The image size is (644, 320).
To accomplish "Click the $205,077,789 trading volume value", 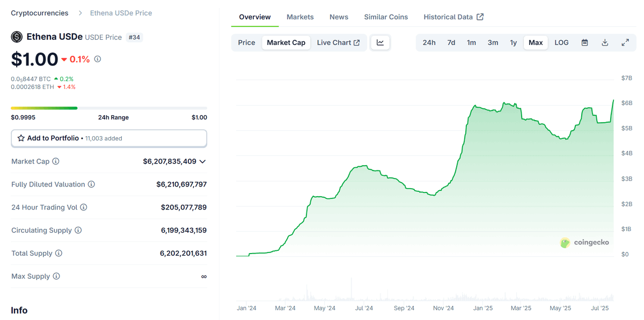I will tap(184, 207).
